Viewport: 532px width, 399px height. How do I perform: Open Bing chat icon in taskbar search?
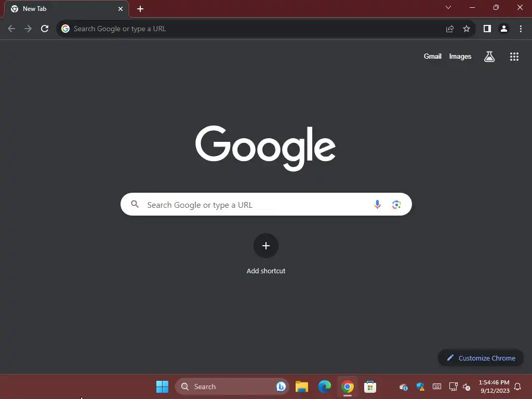281,387
